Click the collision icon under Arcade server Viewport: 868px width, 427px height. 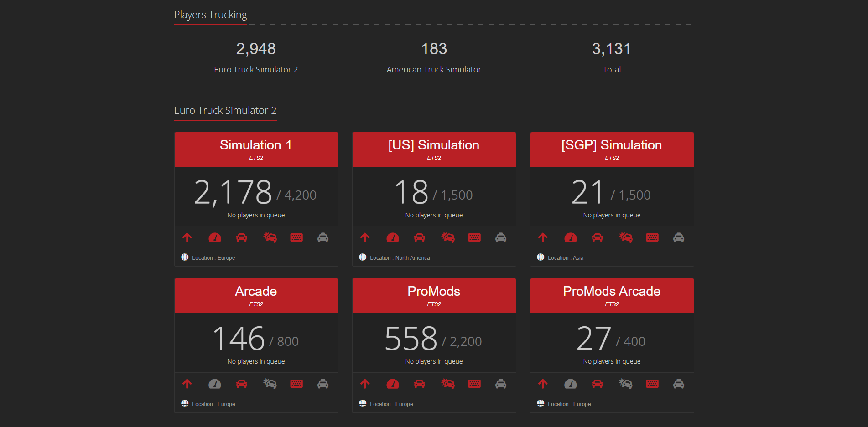click(270, 384)
